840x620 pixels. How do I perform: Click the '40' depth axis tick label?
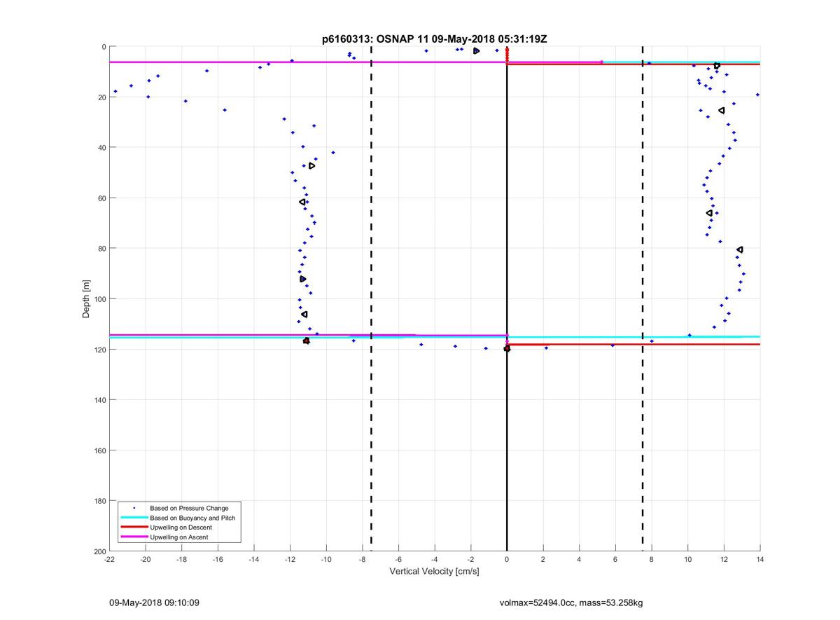[x=101, y=148]
